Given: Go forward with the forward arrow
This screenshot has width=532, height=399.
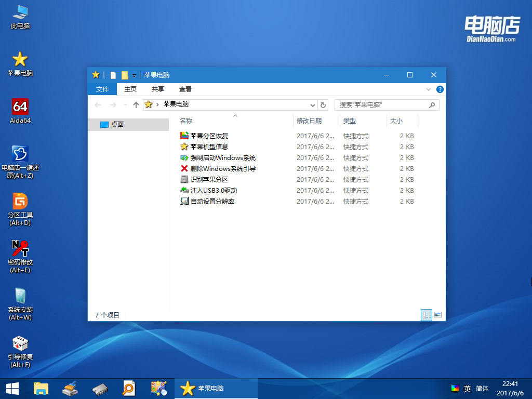Looking at the screenshot, I should point(113,105).
